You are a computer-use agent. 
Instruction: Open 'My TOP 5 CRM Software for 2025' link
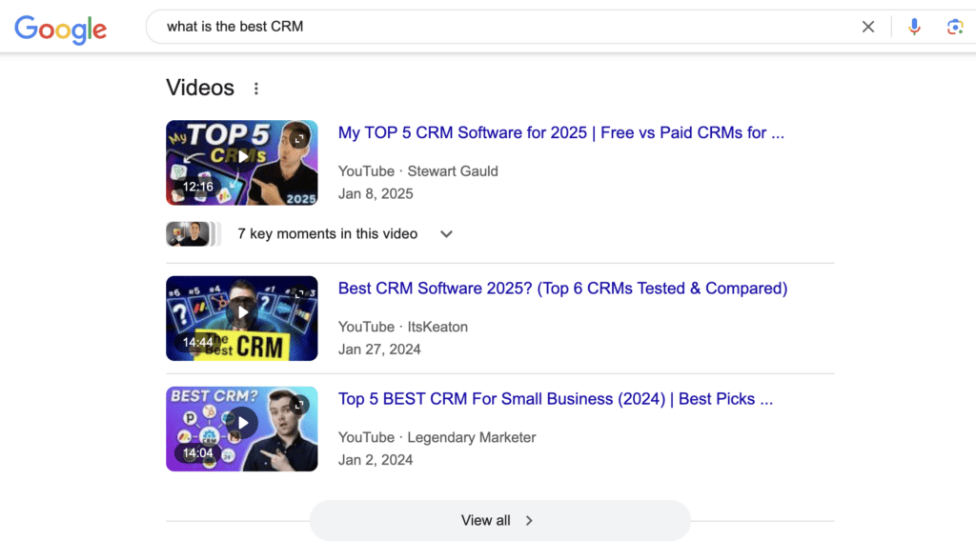tap(560, 133)
